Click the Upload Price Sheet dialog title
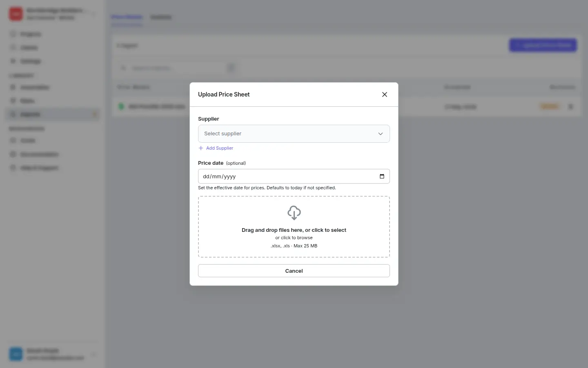The image size is (588, 368). point(224,94)
